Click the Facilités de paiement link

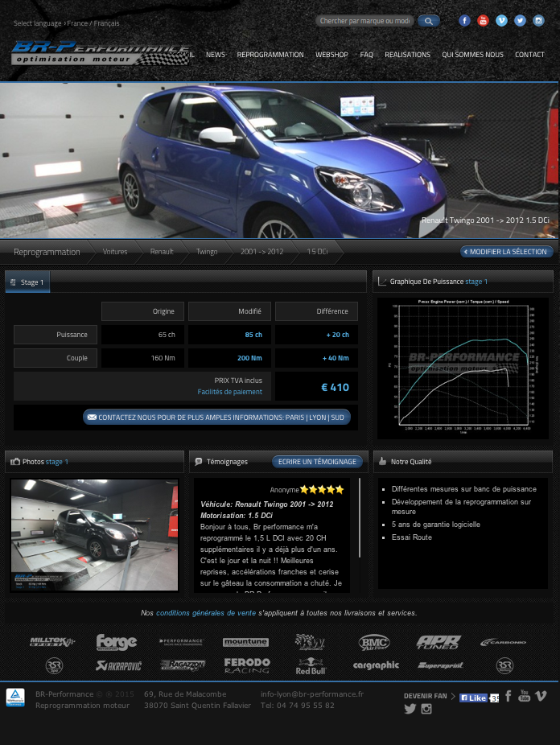pyautogui.click(x=230, y=392)
